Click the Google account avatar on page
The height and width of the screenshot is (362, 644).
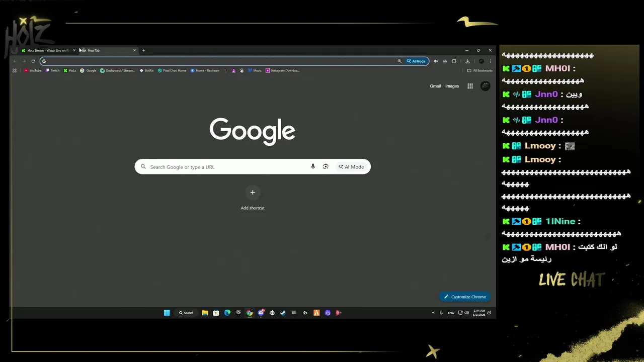(486, 86)
